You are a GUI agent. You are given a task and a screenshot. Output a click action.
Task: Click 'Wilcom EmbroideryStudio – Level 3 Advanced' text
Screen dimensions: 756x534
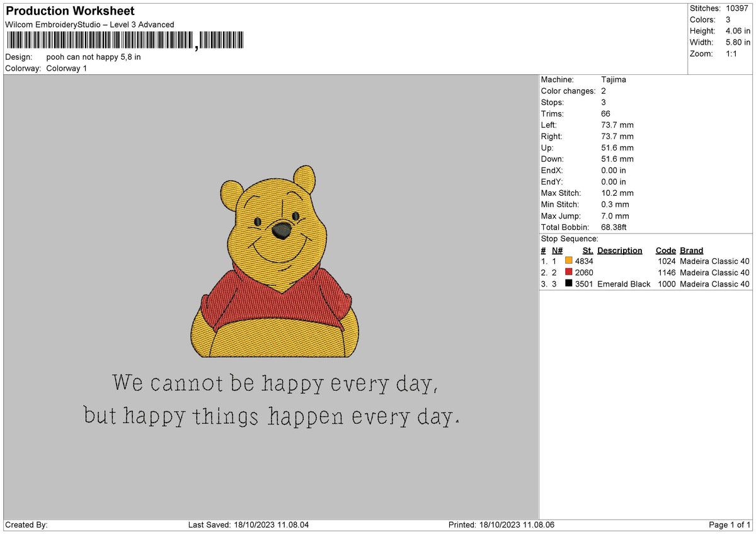pos(89,25)
